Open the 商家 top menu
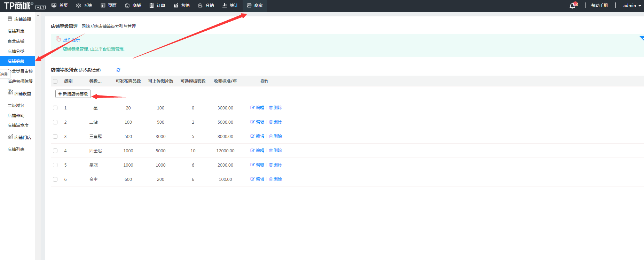The width and height of the screenshot is (644, 260). (255, 6)
